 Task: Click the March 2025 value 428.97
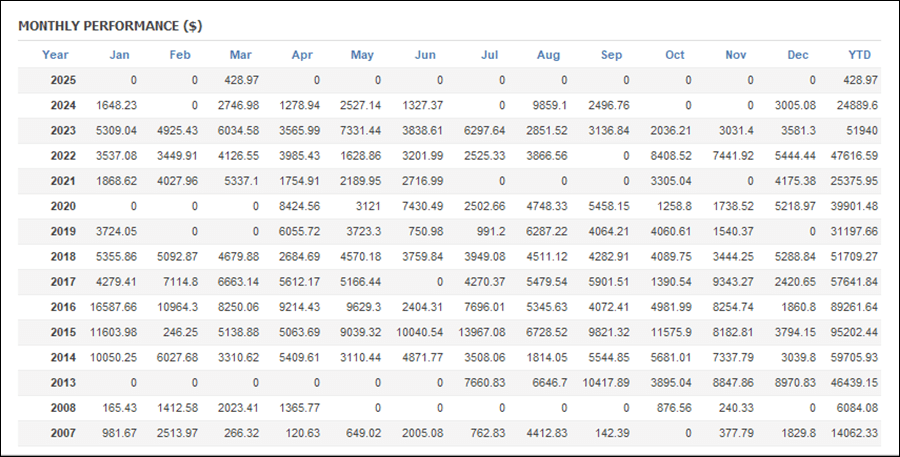coord(242,80)
